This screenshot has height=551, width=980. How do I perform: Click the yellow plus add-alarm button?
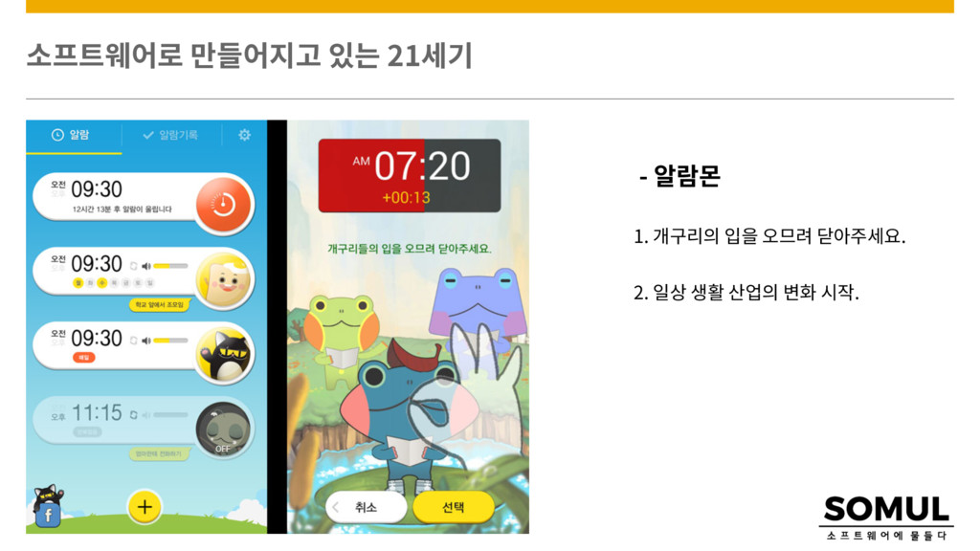145,507
